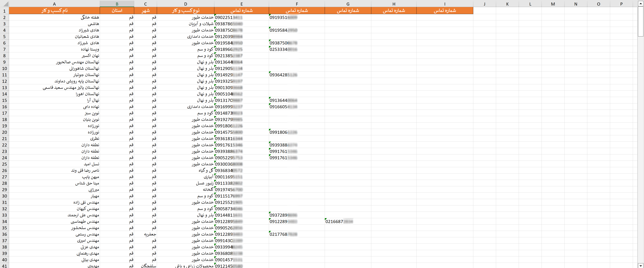
Task: Select the cell 'ناصر رضا قلی وند'
Action: [x=54, y=170]
